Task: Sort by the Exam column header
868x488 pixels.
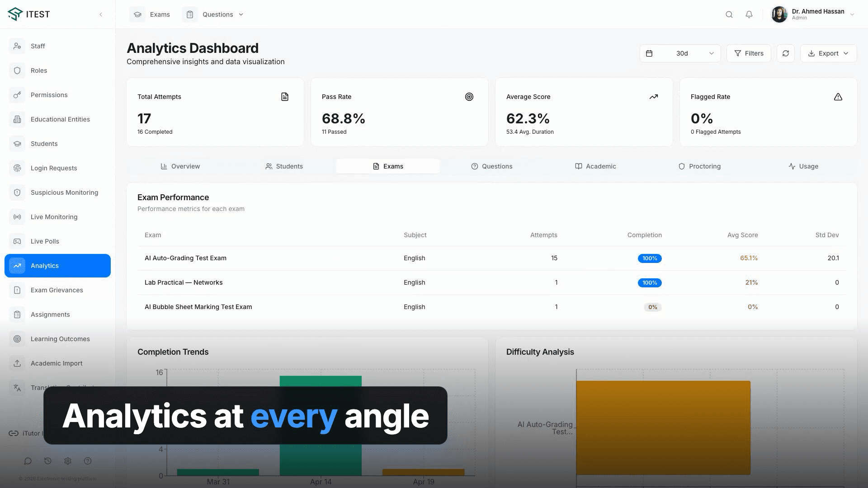Action: (153, 235)
